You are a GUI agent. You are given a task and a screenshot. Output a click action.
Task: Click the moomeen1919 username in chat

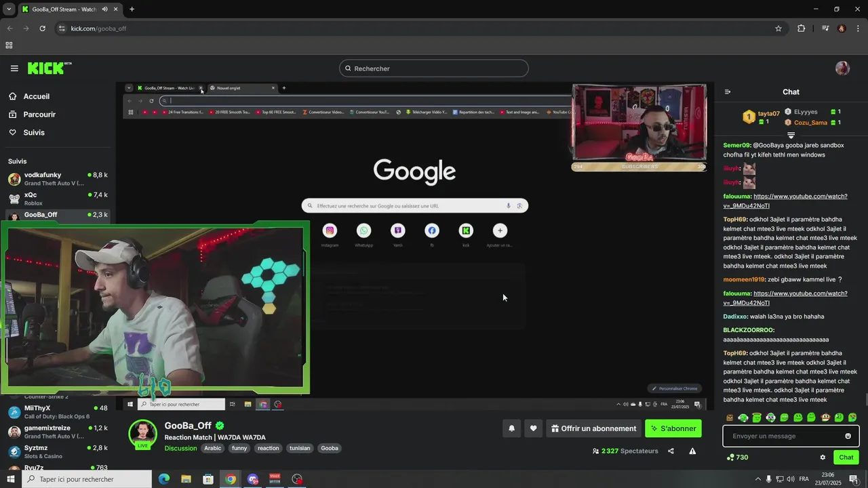pos(743,280)
